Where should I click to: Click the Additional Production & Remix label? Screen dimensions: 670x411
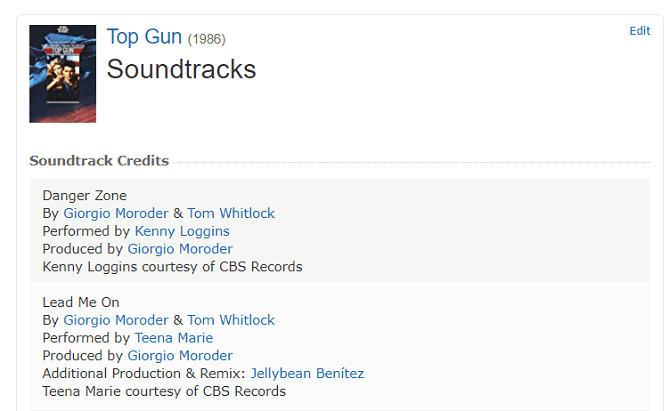pyautogui.click(x=143, y=374)
